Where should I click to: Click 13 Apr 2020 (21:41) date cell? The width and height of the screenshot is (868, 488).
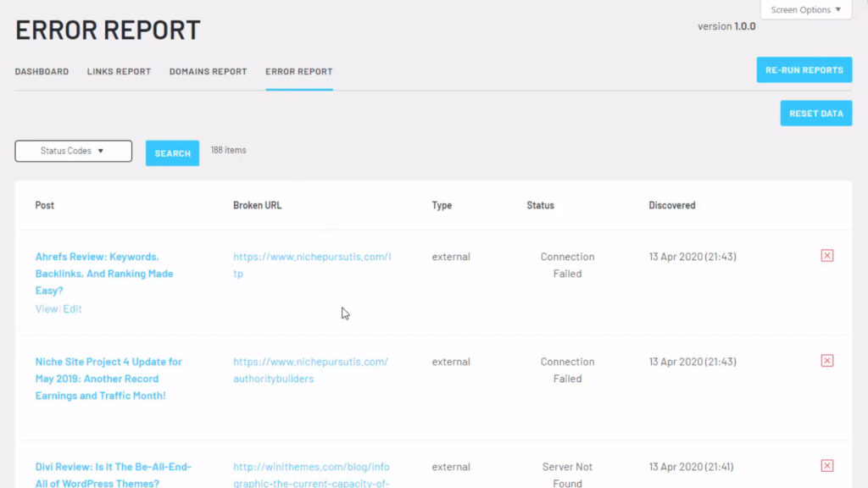pos(692,467)
